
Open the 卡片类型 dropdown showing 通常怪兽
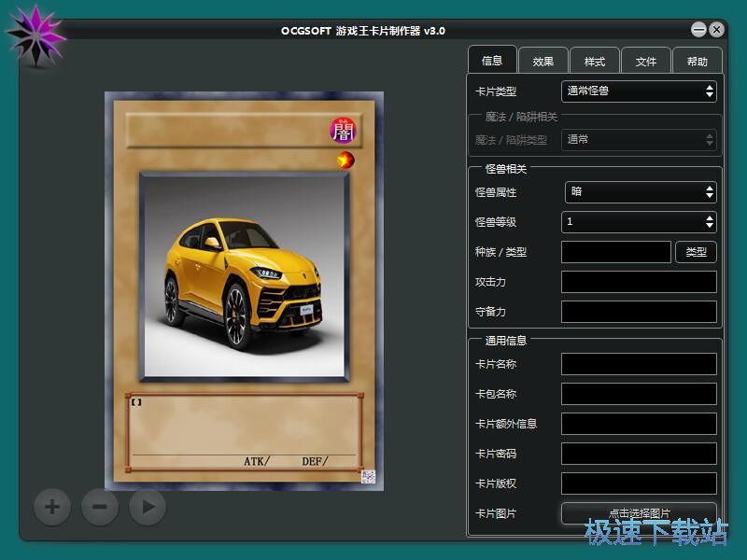(x=639, y=91)
